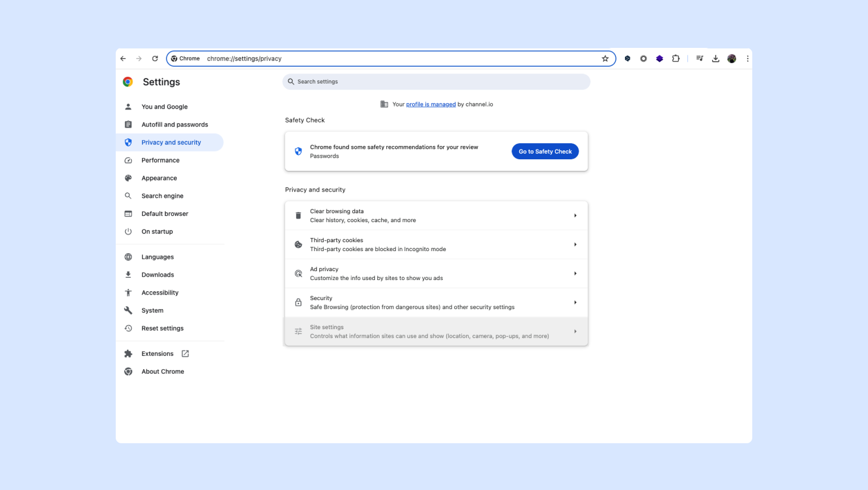Expand the Ad privacy row arrow

[x=575, y=273]
